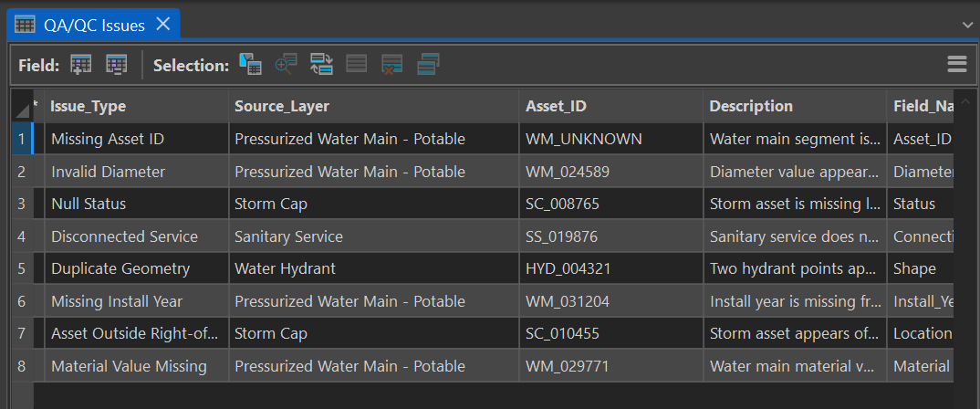This screenshot has width=980, height=409.
Task: Select row header number 4
Action: pyautogui.click(x=21, y=236)
